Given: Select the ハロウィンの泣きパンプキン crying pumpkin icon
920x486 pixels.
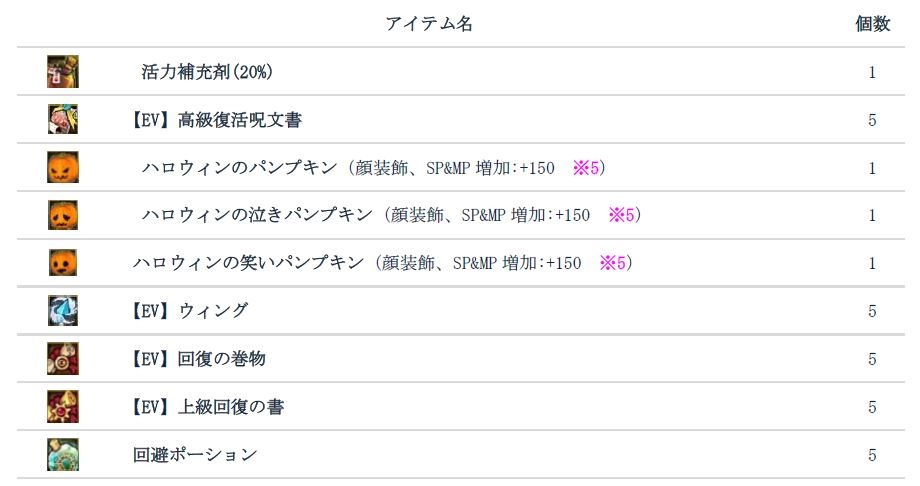Looking at the screenshot, I should pyautogui.click(x=62, y=215).
